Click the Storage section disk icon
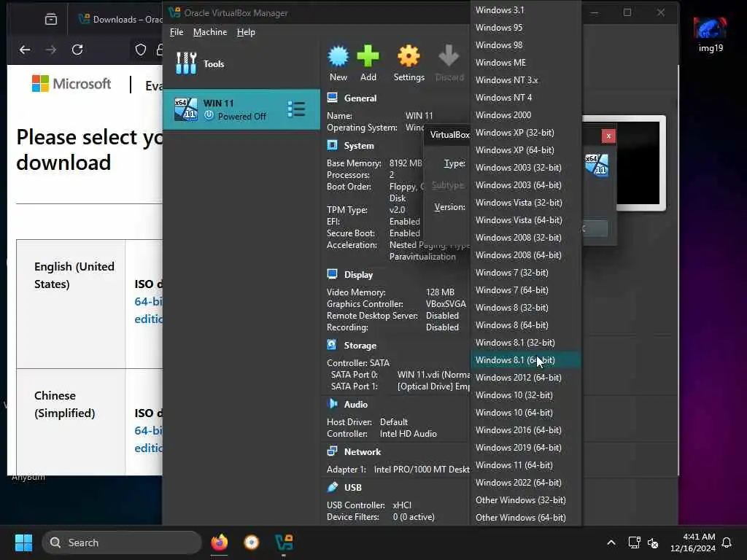 click(332, 345)
